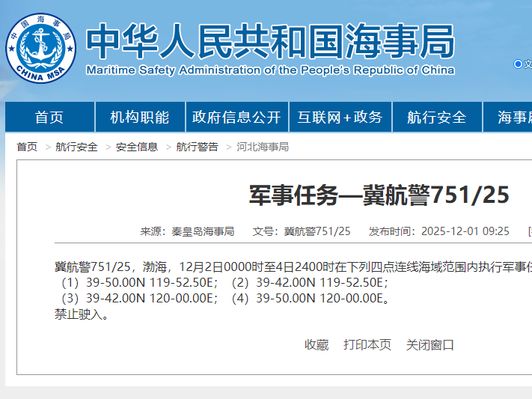The width and height of the screenshot is (532, 399).
Task: Click 关闭窗口 to close the window
Action: click(x=430, y=345)
